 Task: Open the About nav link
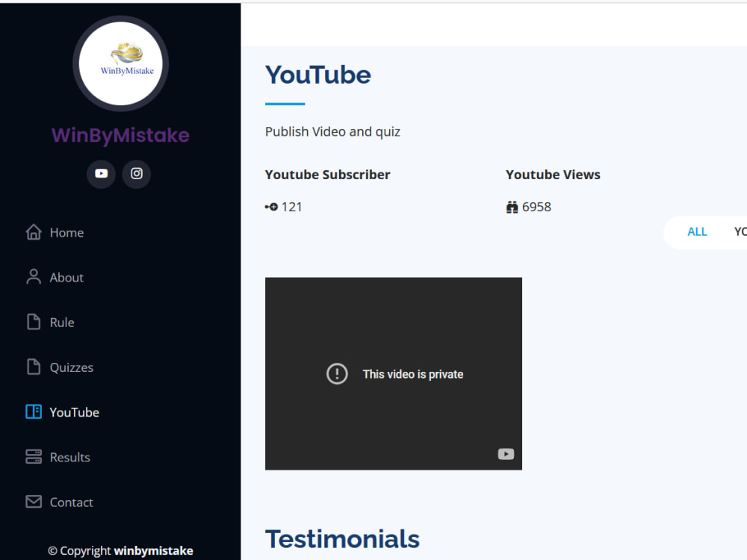66,278
